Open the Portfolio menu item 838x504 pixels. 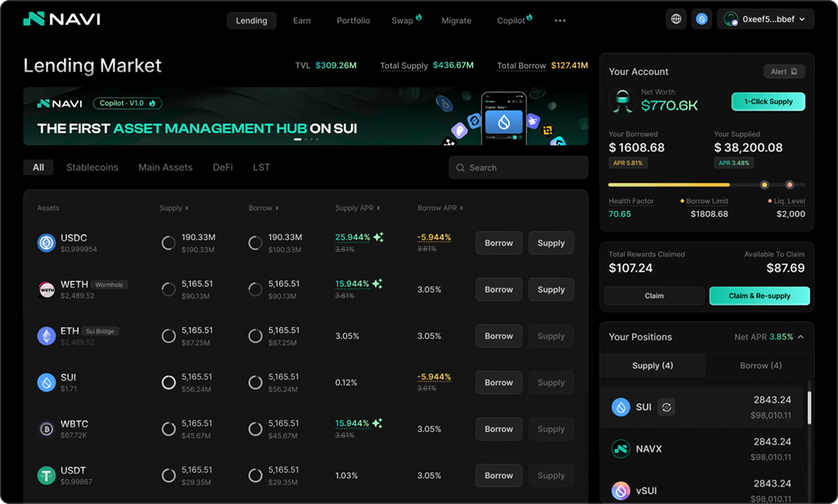click(353, 20)
